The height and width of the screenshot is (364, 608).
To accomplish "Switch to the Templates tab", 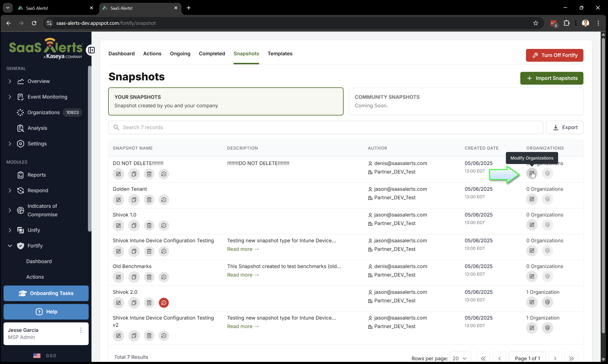I will (x=280, y=53).
